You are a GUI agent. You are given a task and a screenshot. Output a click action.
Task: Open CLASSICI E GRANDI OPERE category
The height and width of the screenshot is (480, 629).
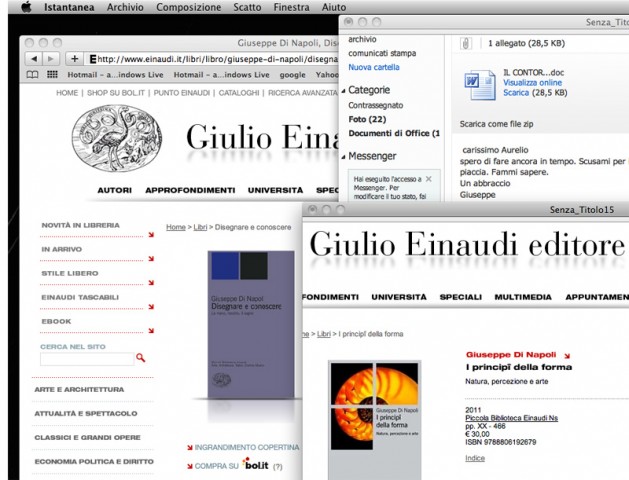coord(87,437)
